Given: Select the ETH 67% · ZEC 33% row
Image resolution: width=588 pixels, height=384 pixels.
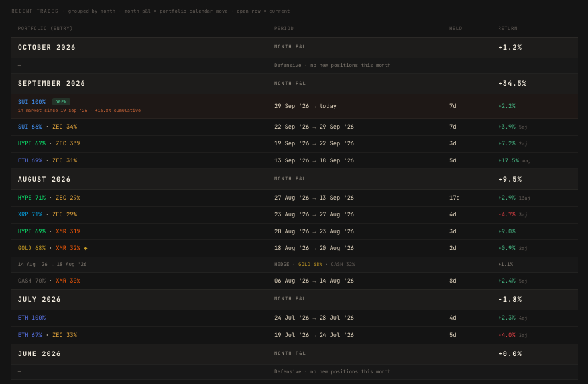Looking at the screenshot, I should click(294, 335).
